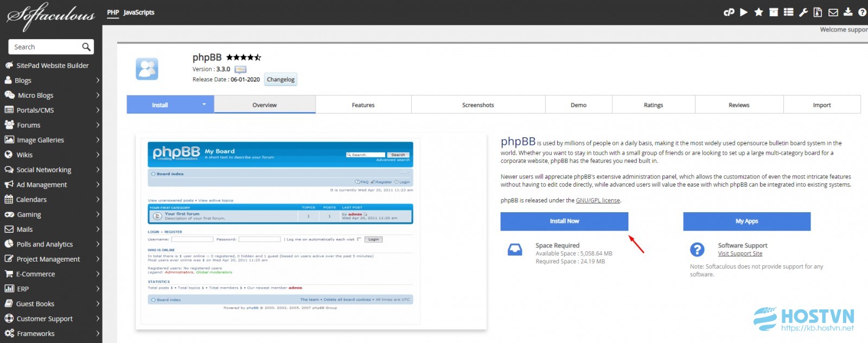Expand the Blogs category arrow

(98, 80)
